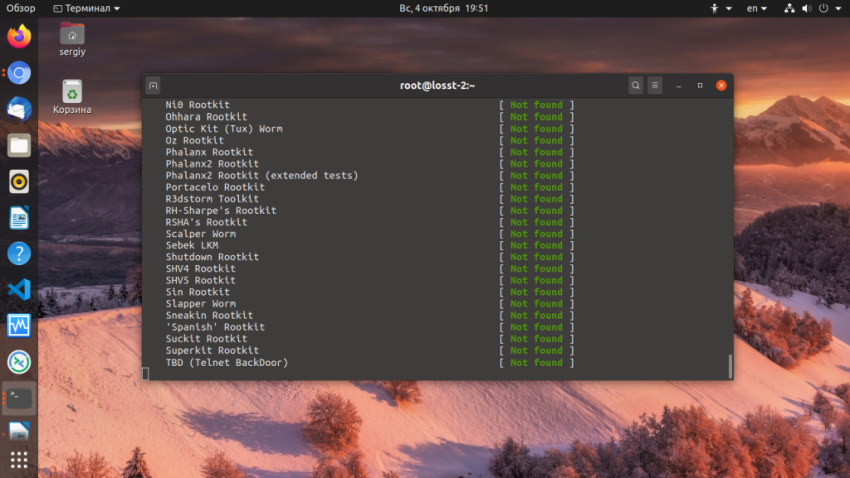
Task: Open the Files manager in dock
Action: coord(19,145)
